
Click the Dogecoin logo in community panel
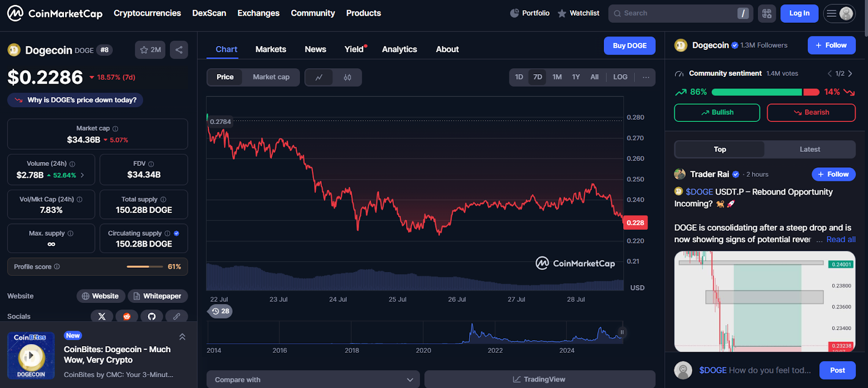point(681,46)
